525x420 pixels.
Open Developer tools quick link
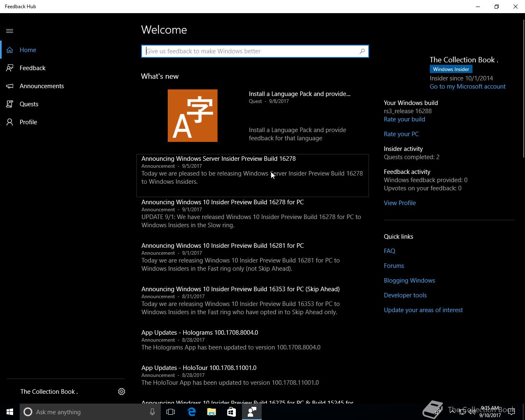pyautogui.click(x=405, y=295)
